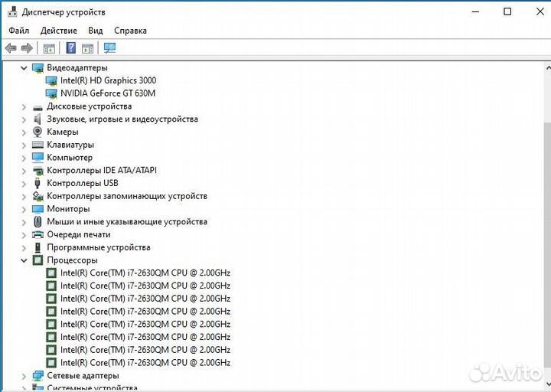Select Intel(R) HD Graphics 3000 entry
551x392 pixels.
(x=108, y=80)
